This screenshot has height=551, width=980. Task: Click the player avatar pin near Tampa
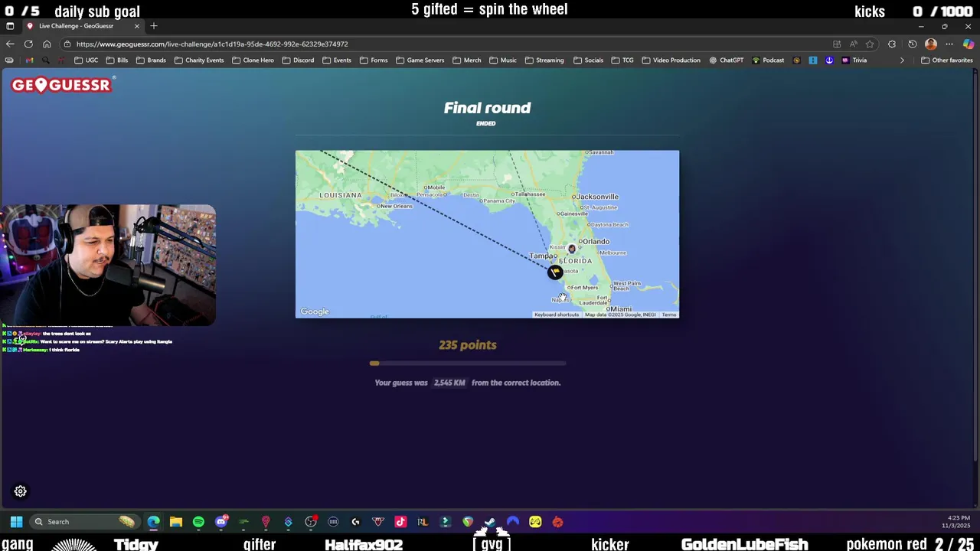click(571, 249)
